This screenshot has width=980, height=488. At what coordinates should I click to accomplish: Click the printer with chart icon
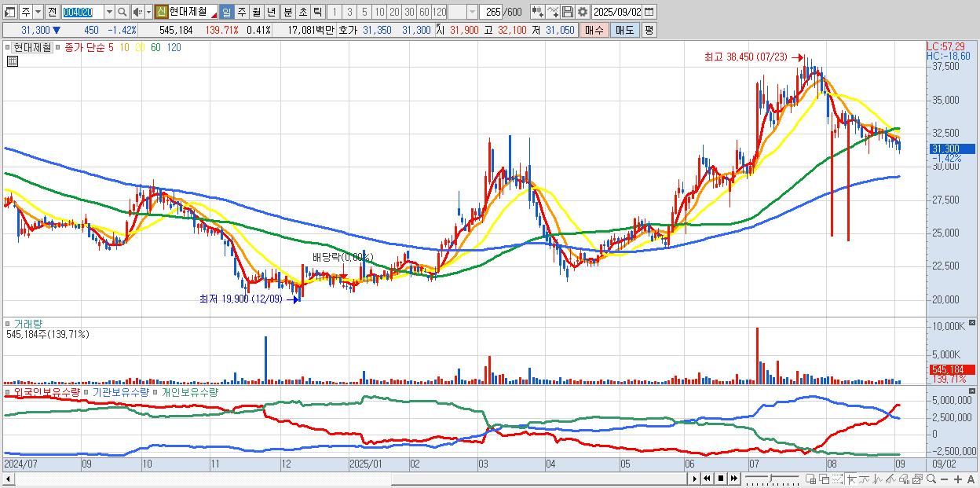coord(904,479)
